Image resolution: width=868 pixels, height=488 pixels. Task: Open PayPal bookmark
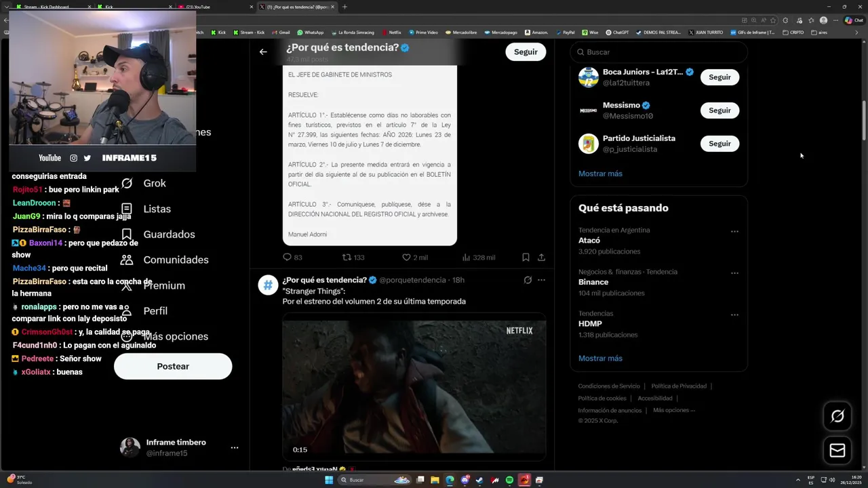(x=565, y=32)
